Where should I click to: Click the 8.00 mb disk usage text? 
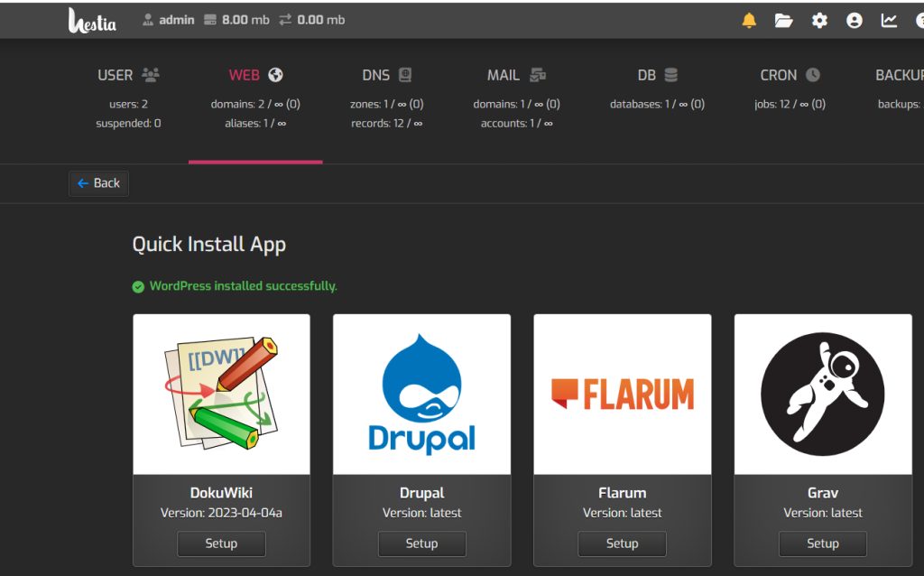click(245, 20)
